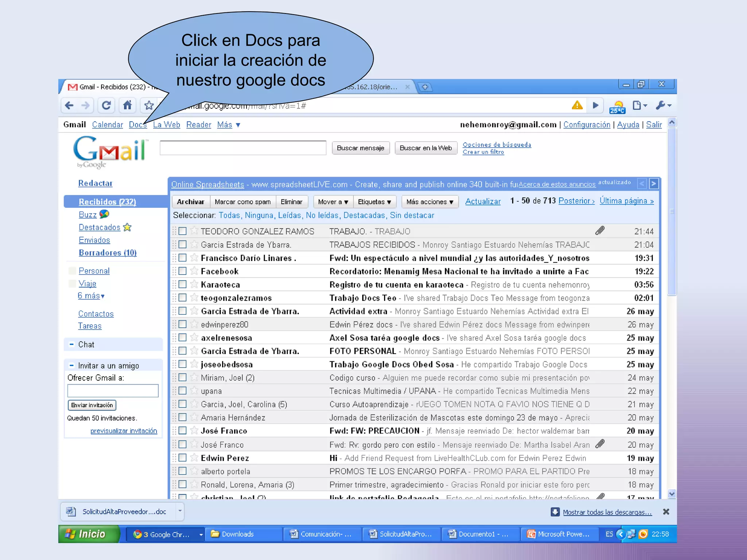
Task: Click the download arrow icon in downloads bar
Action: pos(555,512)
